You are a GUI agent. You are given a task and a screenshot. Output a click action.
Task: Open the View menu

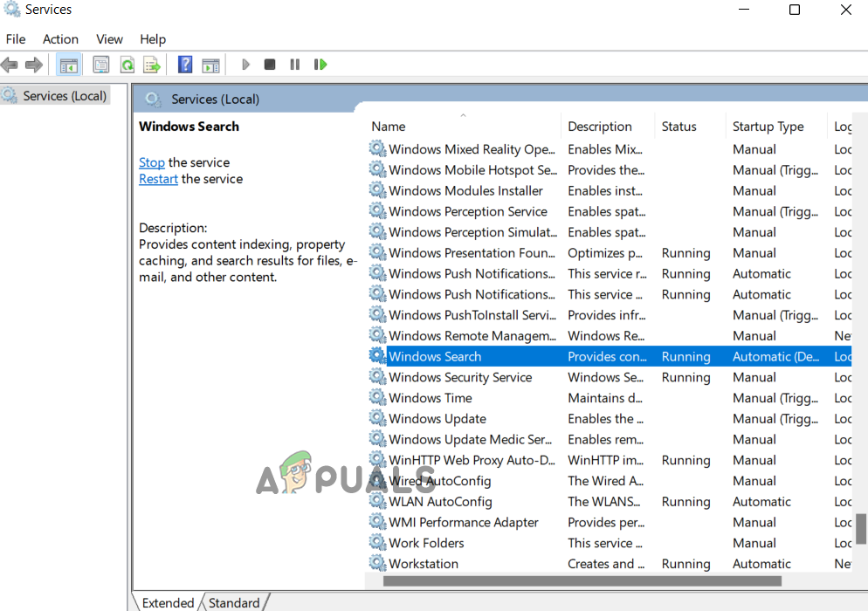pos(109,39)
